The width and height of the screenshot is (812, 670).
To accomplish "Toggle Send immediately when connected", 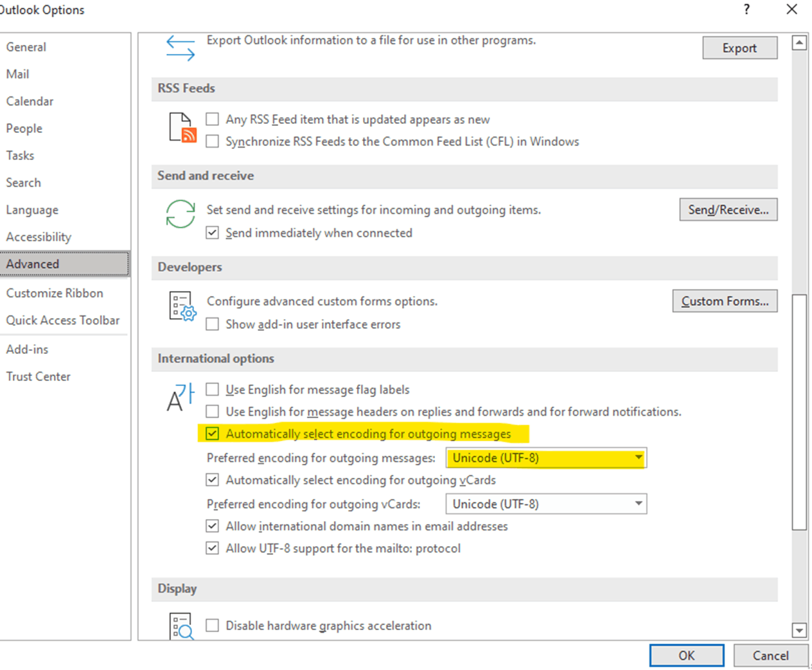I will pyautogui.click(x=212, y=233).
